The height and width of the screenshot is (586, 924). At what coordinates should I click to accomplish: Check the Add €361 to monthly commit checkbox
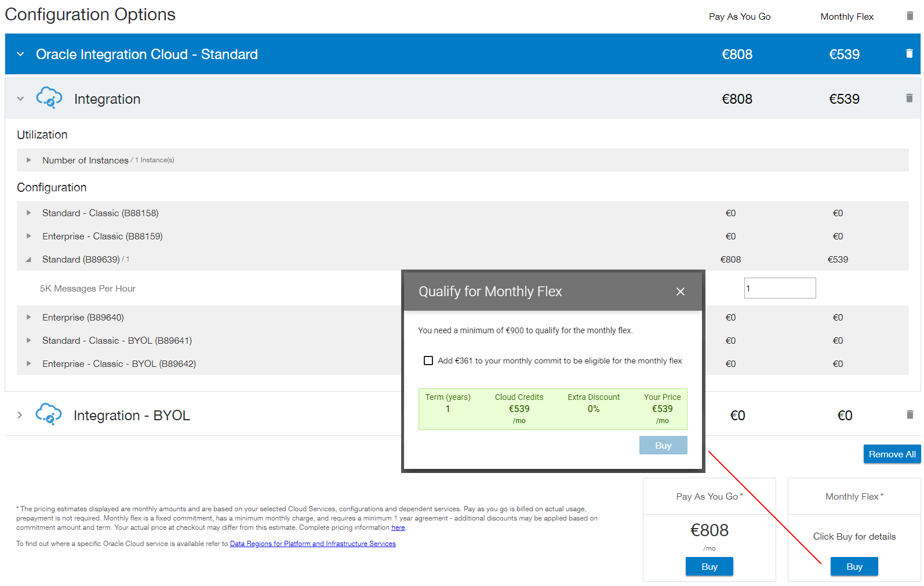pyautogui.click(x=428, y=361)
